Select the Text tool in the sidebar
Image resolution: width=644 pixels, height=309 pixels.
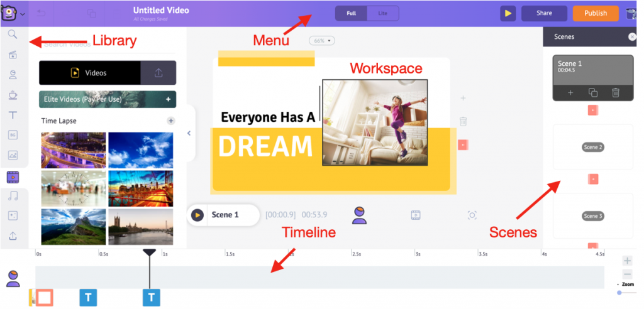pyautogui.click(x=13, y=115)
